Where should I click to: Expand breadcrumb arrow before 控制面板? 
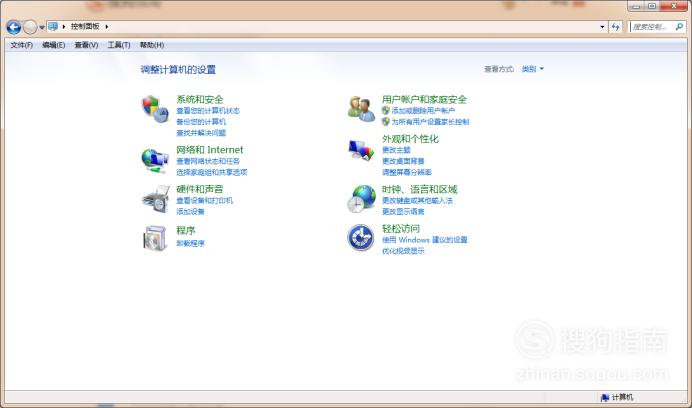coord(64,27)
